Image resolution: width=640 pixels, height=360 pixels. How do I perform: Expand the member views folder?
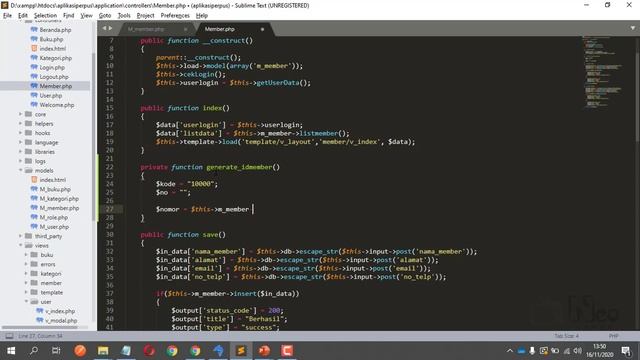click(x=26, y=283)
